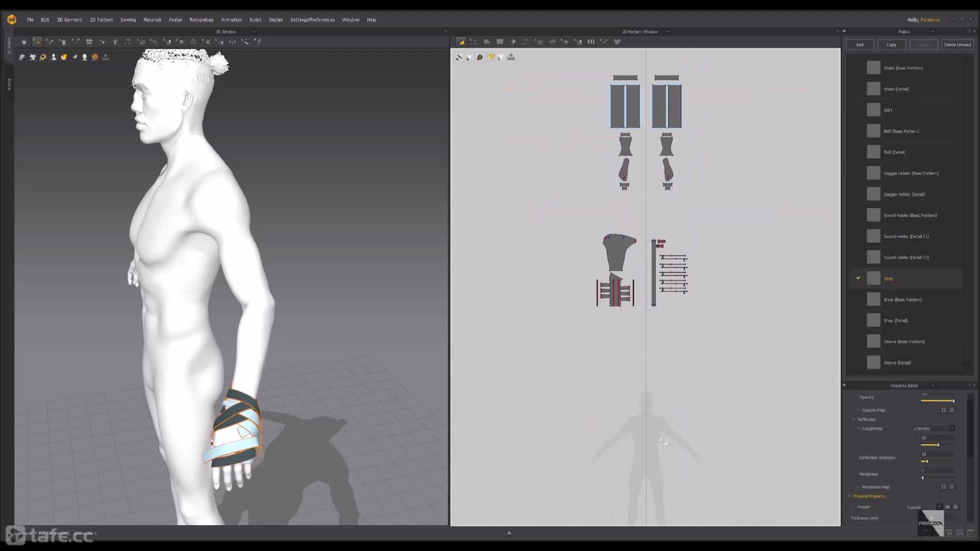Undock the Property Editor panel

968,385
